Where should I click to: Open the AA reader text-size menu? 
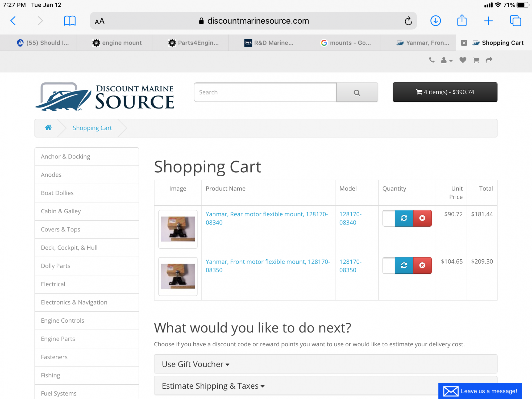(x=100, y=21)
